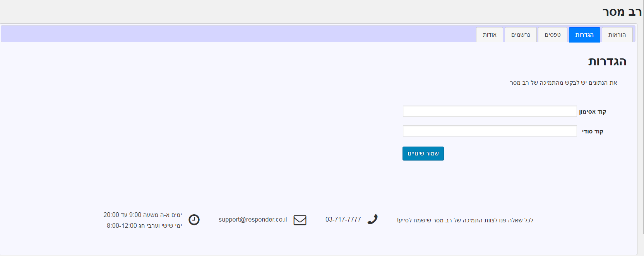Click the support@responder.co.il email address
Image resolution: width=644 pixels, height=256 pixels.
pyautogui.click(x=253, y=220)
